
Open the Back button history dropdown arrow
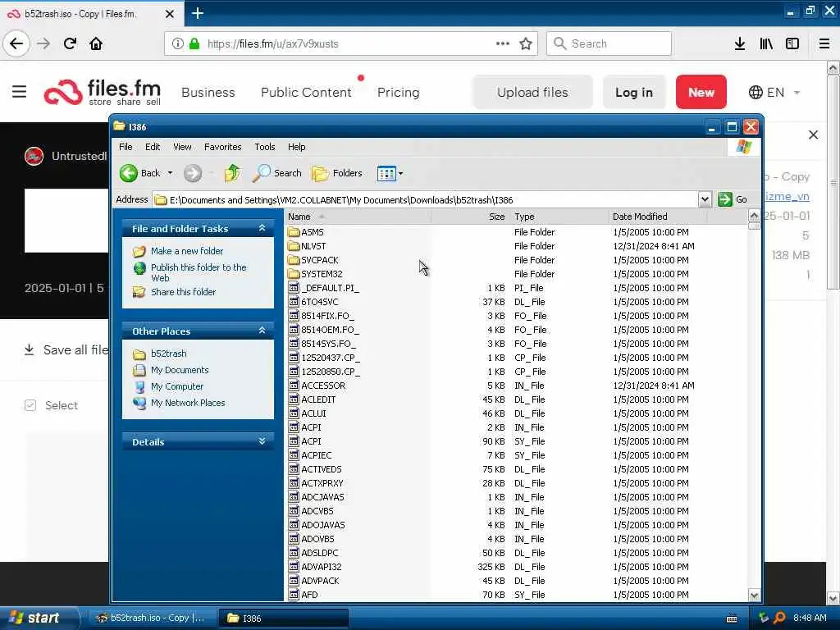coord(171,173)
